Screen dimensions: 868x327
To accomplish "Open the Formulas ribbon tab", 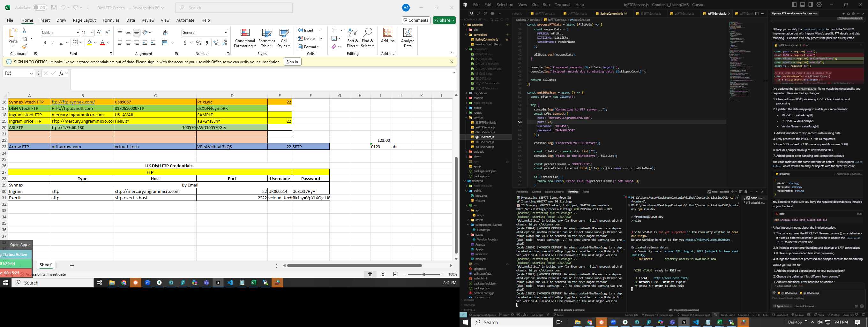I will [x=111, y=20].
